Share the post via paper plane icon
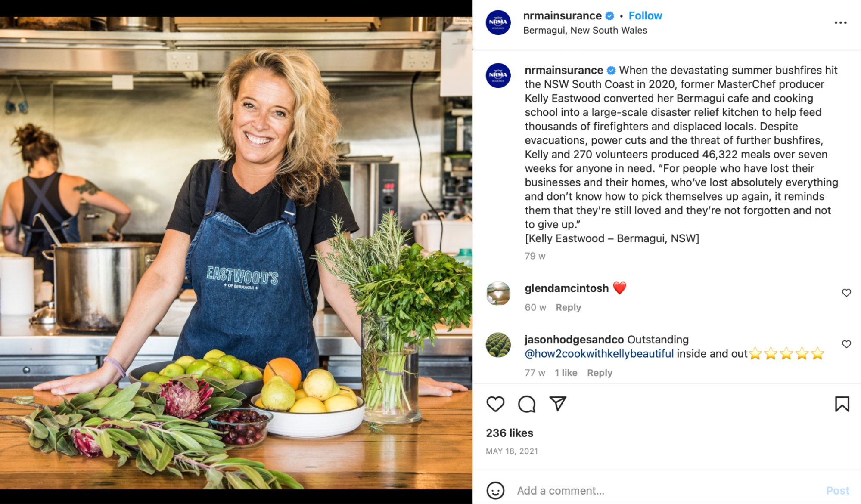 [558, 404]
